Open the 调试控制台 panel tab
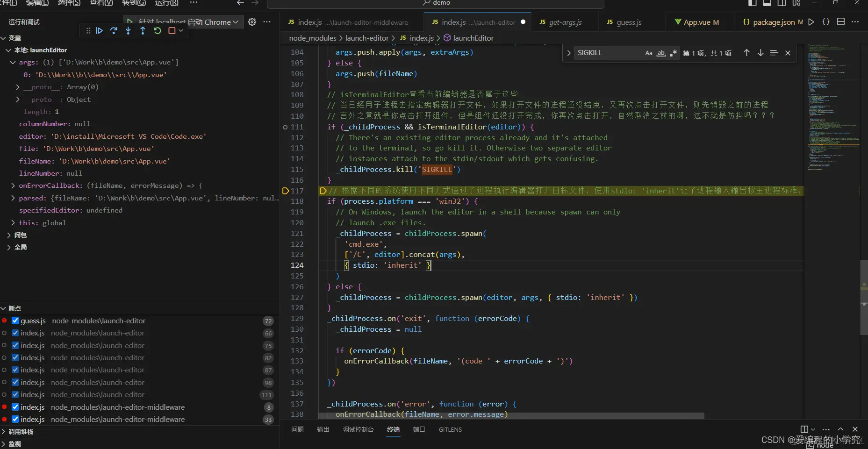This screenshot has width=868, height=449. [358, 429]
